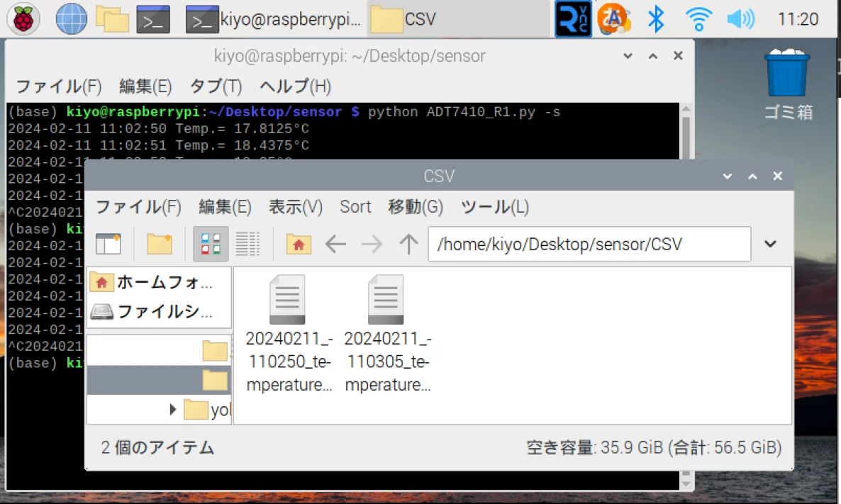This screenshot has height=504, width=841.
Task: Switch to detailed list view
Action: tap(247, 244)
